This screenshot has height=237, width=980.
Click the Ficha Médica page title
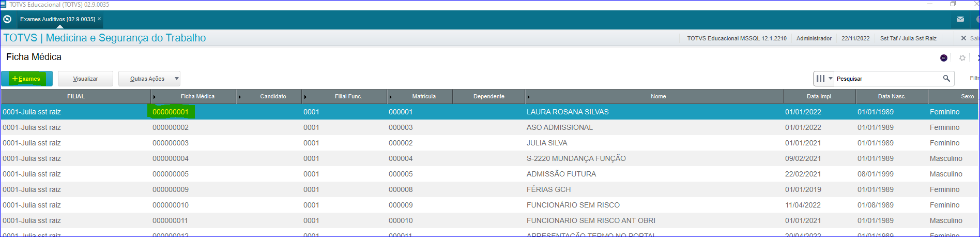[x=34, y=57]
